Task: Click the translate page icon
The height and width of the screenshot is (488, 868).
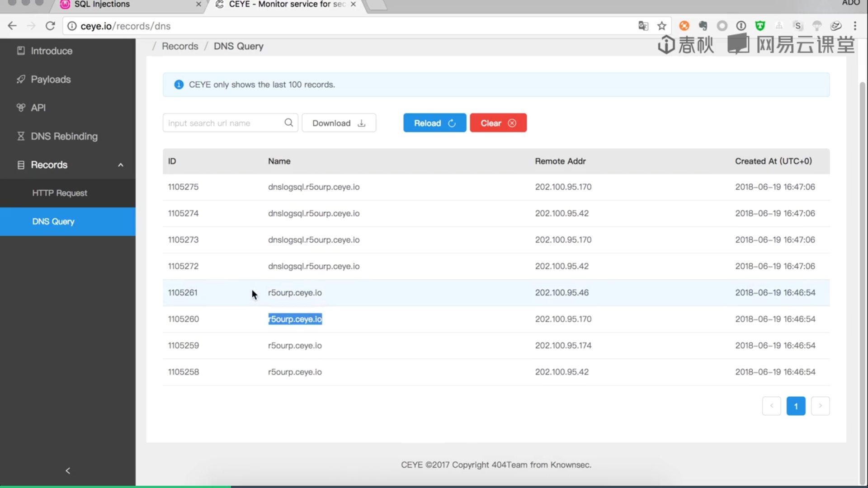Action: click(x=643, y=26)
